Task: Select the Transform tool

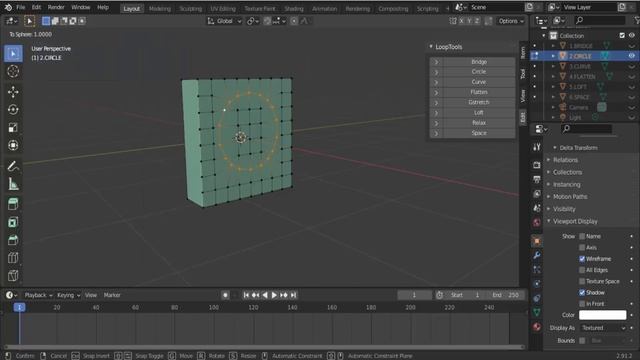Action: (x=13, y=145)
